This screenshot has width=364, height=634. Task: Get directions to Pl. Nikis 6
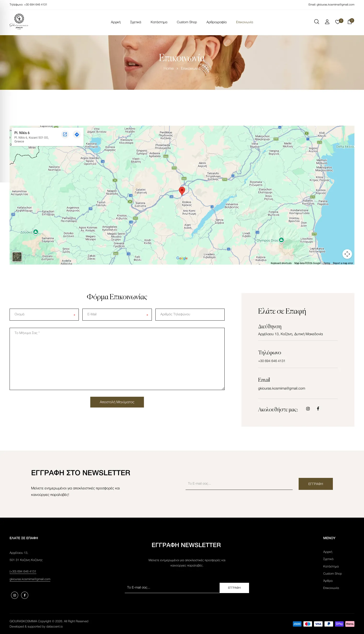(77, 135)
